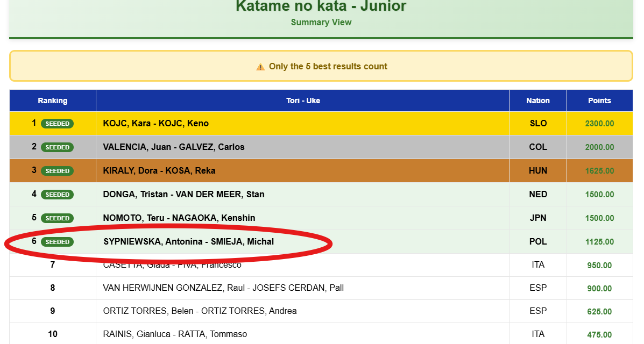Open KOJC, Kara - KOJC, Keno entry
Screen dimensions: 644x344
(156, 124)
